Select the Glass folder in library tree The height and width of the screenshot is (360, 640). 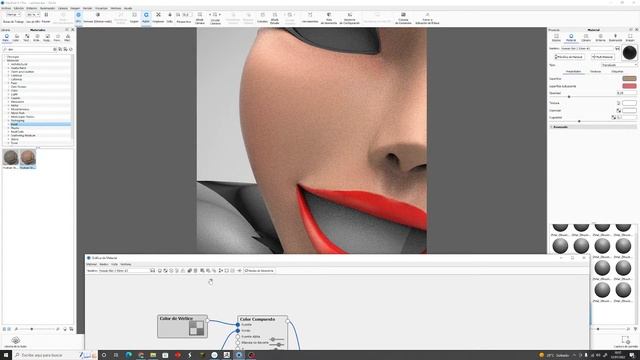tap(14, 91)
